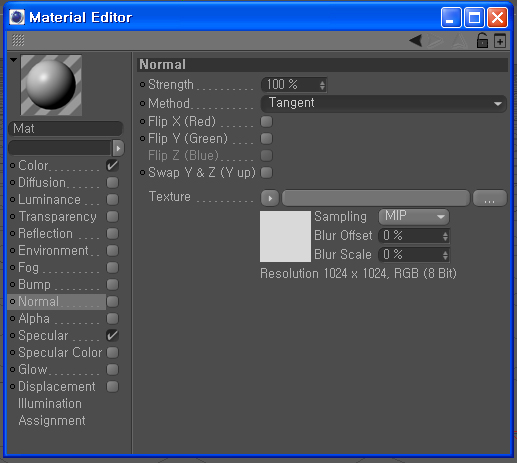The image size is (517, 463).
Task: Open the Method Tangent dropdown
Action: point(383,103)
